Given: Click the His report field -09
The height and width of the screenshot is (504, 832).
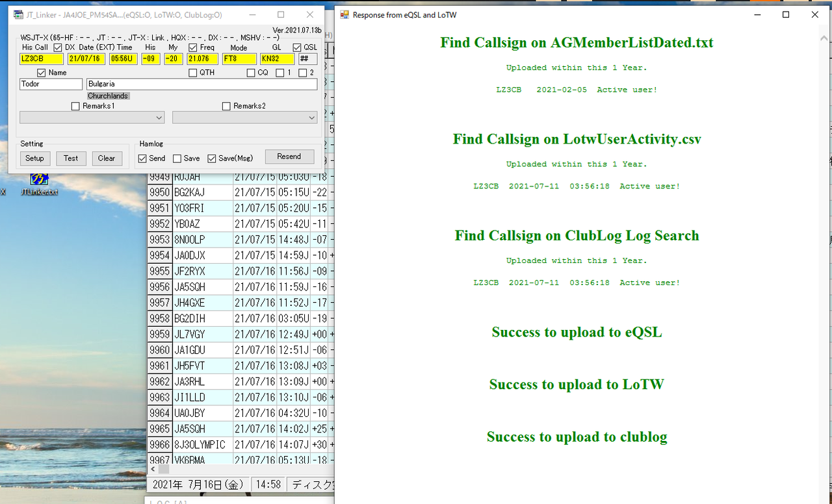Looking at the screenshot, I should point(151,59).
